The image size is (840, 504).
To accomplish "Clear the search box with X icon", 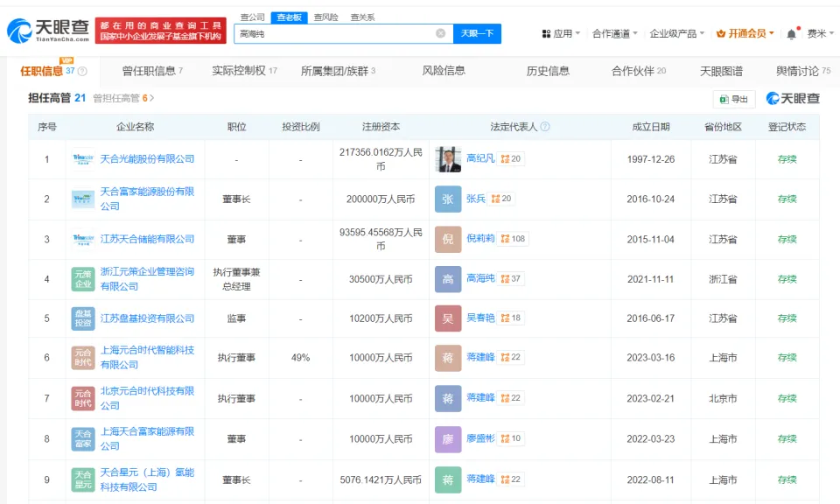I will (x=441, y=33).
